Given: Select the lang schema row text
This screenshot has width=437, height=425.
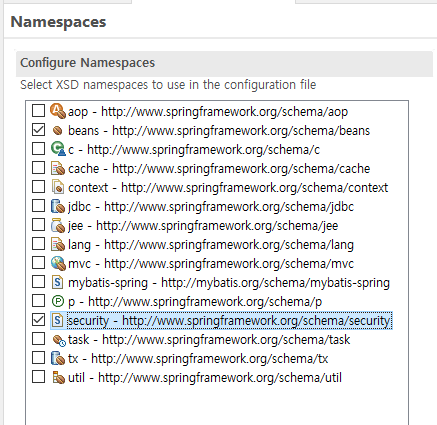Looking at the screenshot, I should pyautogui.click(x=211, y=245).
